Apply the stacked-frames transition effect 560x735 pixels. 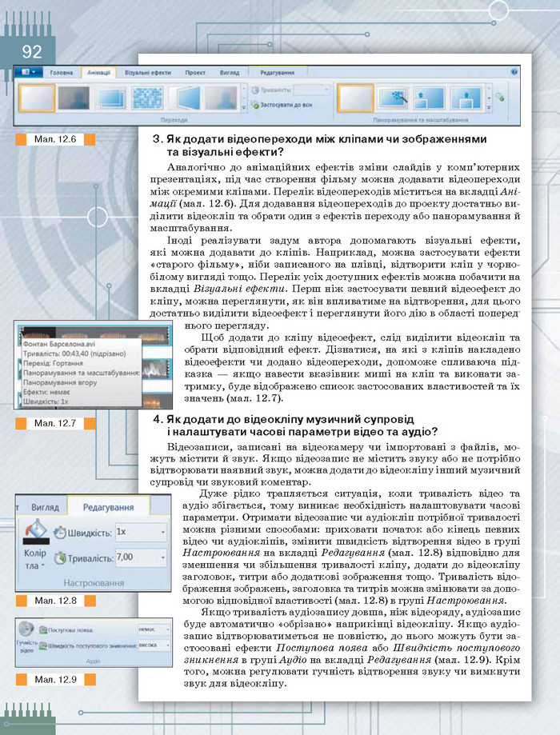click(110, 98)
